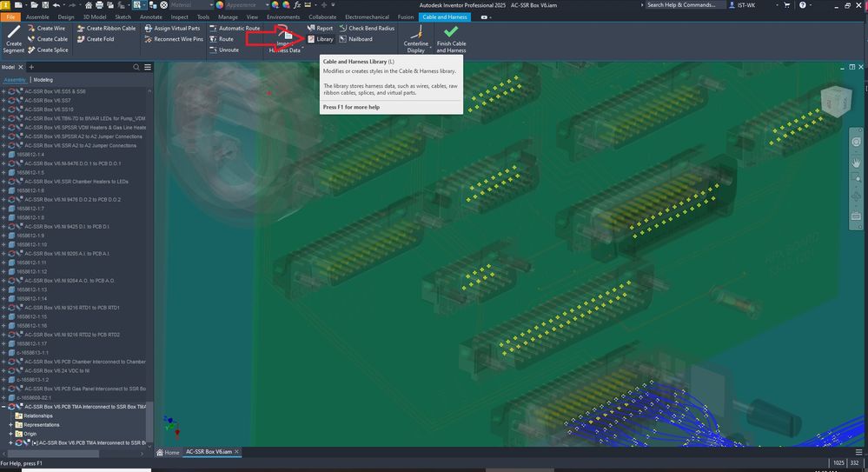
Task: Expand the Representations folder
Action: pyautogui.click(x=10, y=425)
